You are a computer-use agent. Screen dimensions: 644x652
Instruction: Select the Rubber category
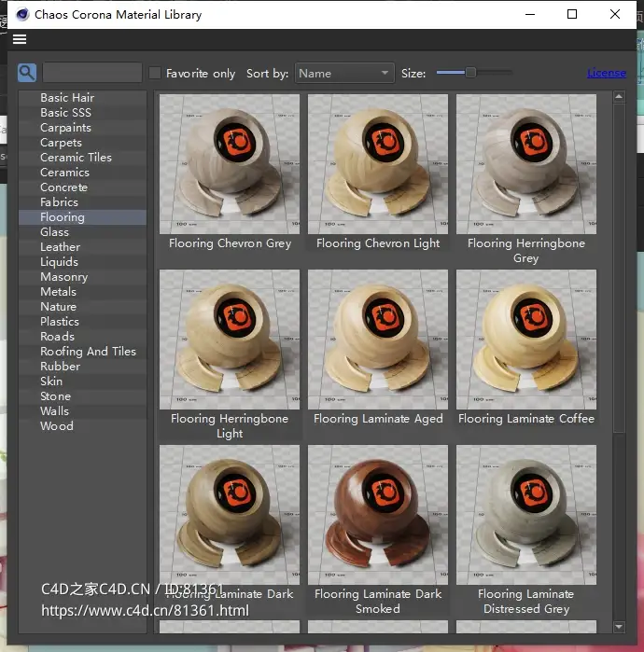(82, 367)
